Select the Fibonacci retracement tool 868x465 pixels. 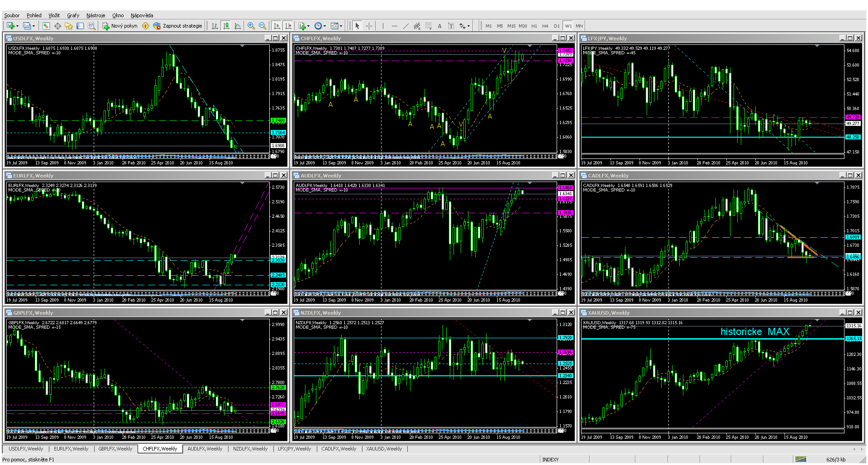[x=429, y=26]
